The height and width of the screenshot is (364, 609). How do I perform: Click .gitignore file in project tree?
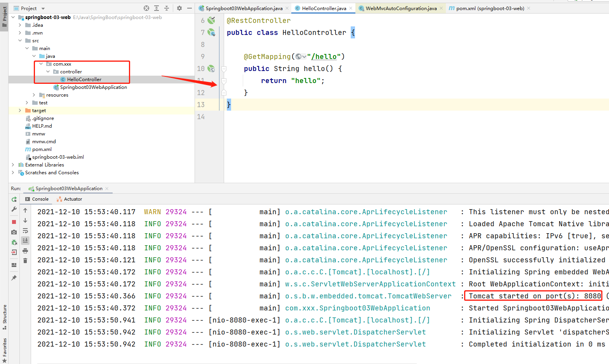[39, 118]
